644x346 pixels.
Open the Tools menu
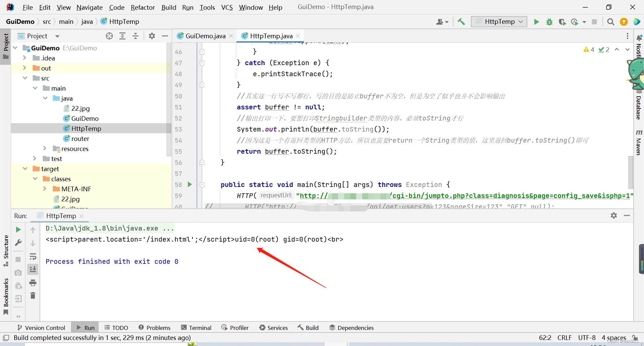pyautogui.click(x=207, y=7)
